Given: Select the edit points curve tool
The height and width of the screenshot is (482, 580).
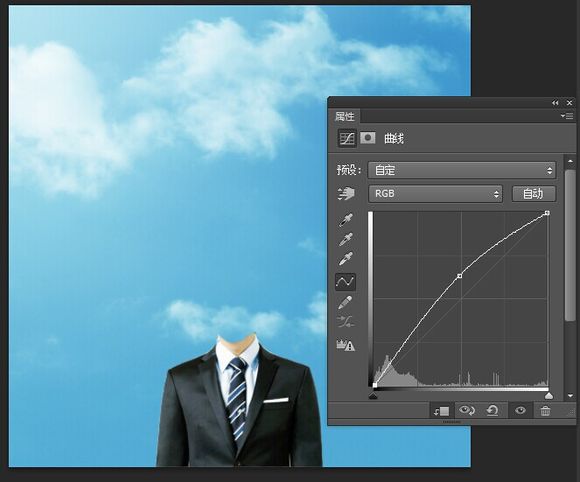Looking at the screenshot, I should pos(345,282).
